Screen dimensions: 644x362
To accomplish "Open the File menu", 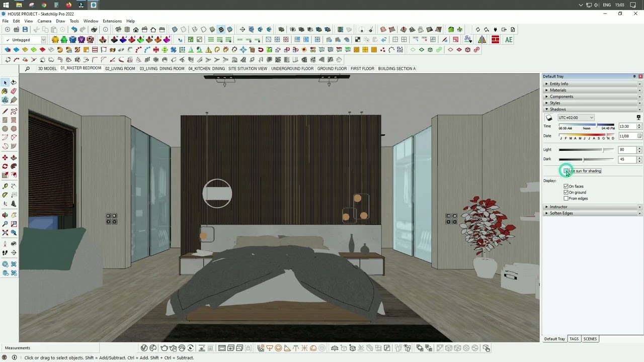I will click(5, 21).
